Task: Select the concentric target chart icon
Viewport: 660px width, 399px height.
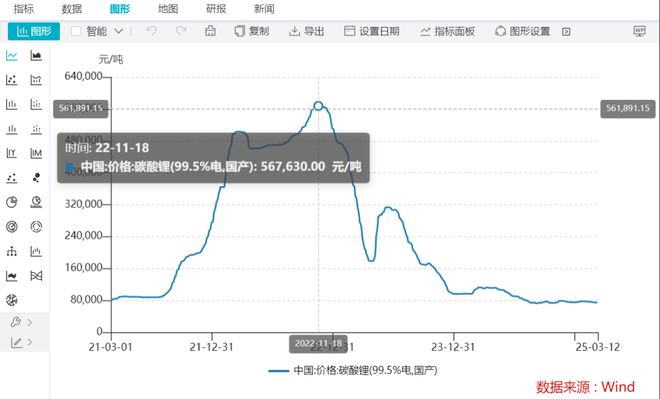Action: point(12,227)
